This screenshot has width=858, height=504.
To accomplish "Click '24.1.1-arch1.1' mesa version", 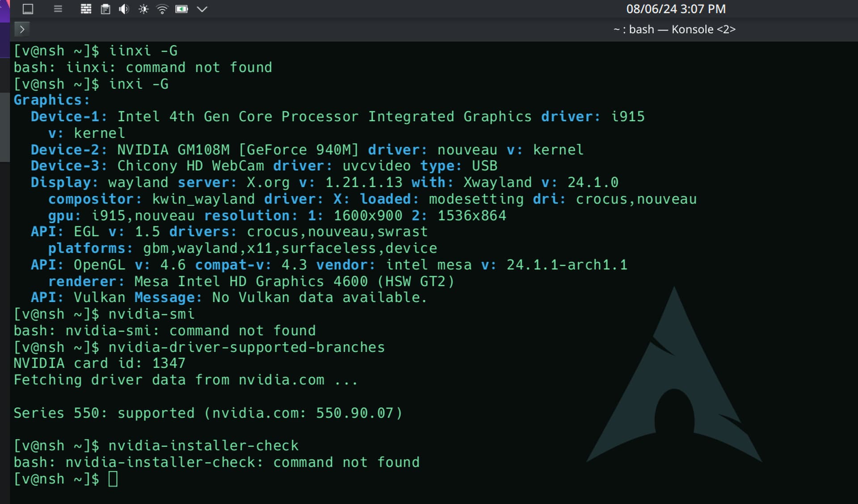I will pyautogui.click(x=567, y=265).
